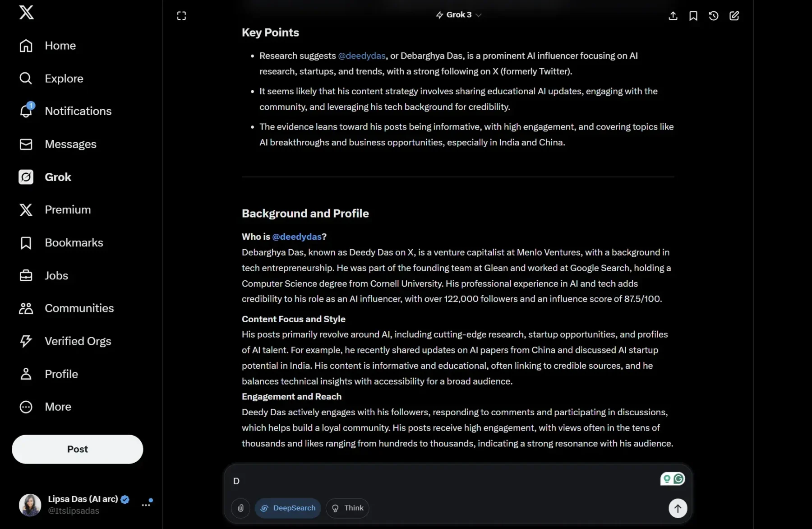812x529 pixels.
Task: Click the Engagement and Reach subheading
Action: click(291, 396)
